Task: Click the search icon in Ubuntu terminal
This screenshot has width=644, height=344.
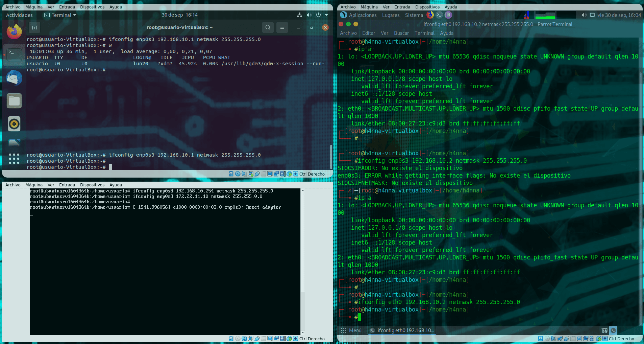Action: 268,27
